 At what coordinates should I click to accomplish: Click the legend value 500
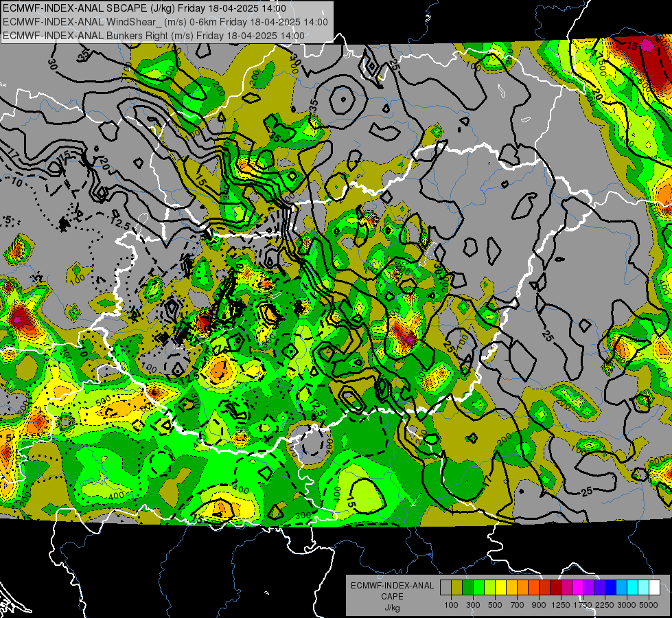[x=495, y=605]
